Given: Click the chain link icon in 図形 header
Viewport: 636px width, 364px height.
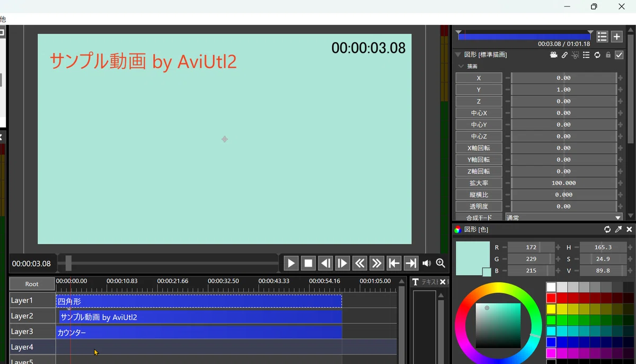Looking at the screenshot, I should click(564, 55).
